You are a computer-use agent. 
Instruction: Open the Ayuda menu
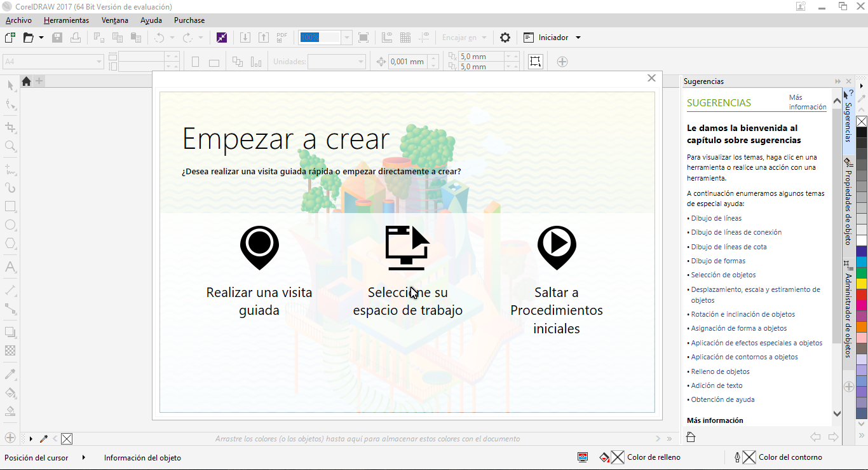[x=151, y=20]
